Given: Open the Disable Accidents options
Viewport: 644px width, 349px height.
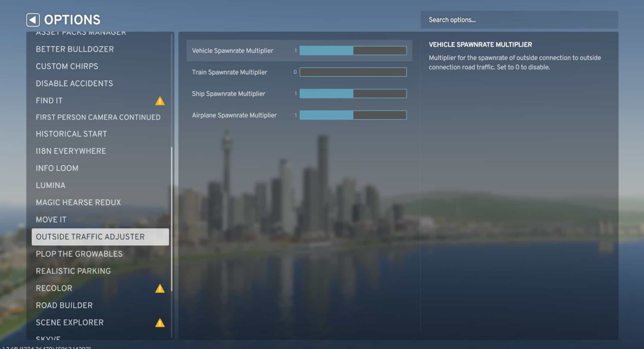Looking at the screenshot, I should 74,83.
